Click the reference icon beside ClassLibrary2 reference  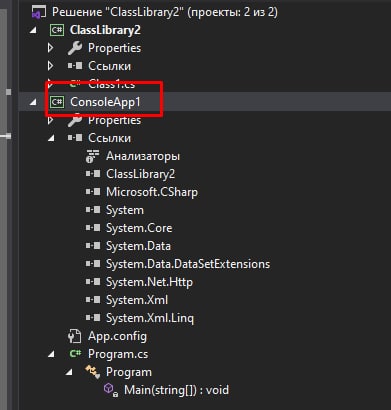(93, 174)
